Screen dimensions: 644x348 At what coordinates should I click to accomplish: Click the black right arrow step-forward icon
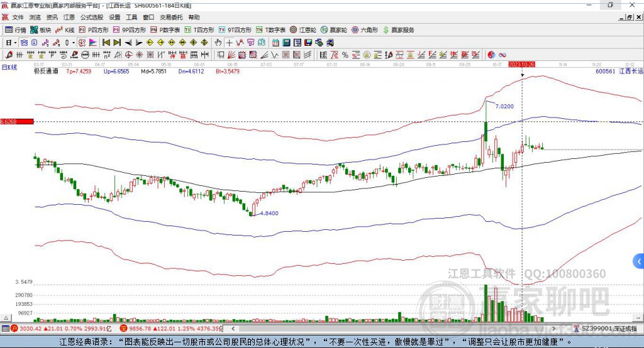tap(139, 43)
